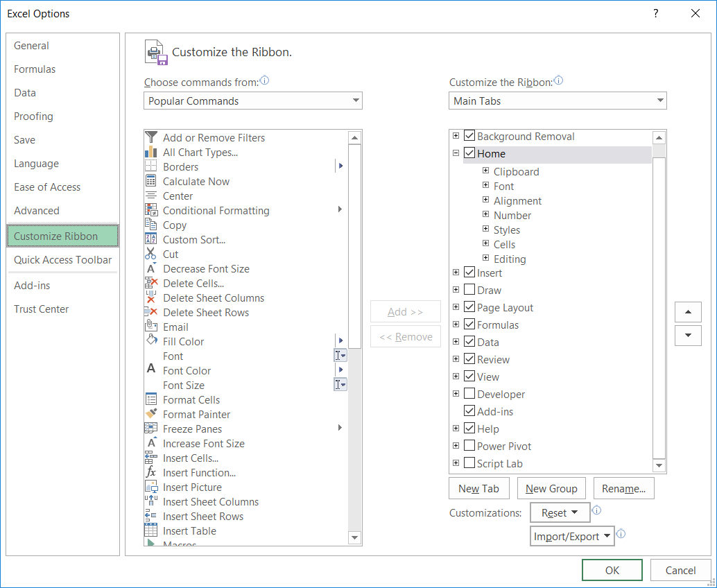The image size is (717, 588).
Task: Open the Choose commands from dropdown
Action: 253,101
